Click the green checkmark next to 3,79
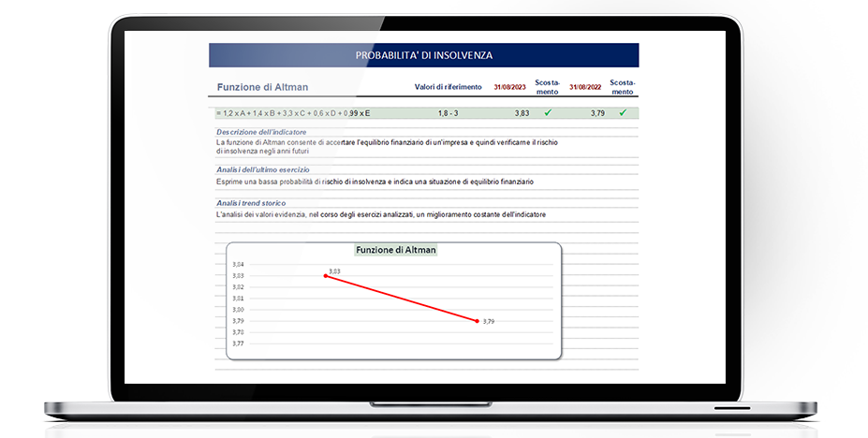 pyautogui.click(x=623, y=113)
